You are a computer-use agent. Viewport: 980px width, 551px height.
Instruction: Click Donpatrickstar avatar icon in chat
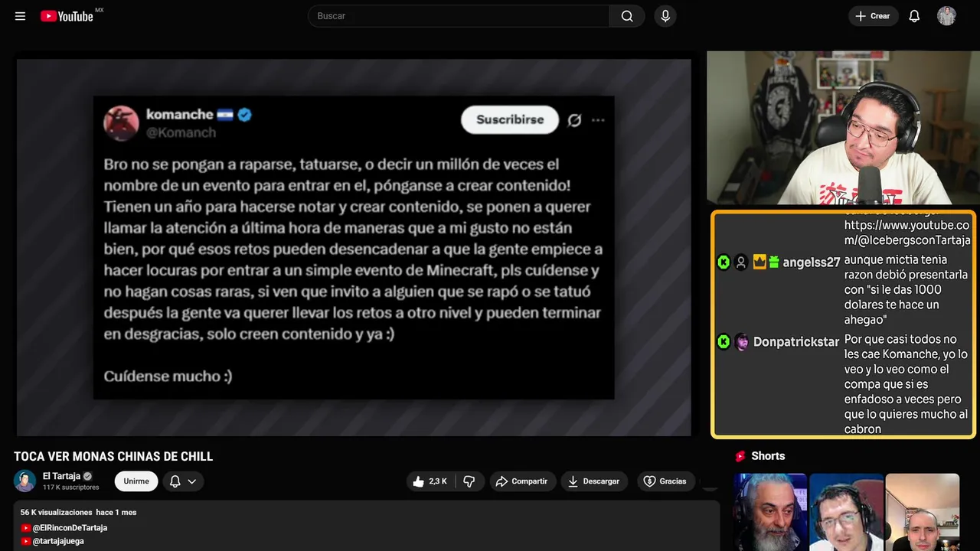coord(742,342)
